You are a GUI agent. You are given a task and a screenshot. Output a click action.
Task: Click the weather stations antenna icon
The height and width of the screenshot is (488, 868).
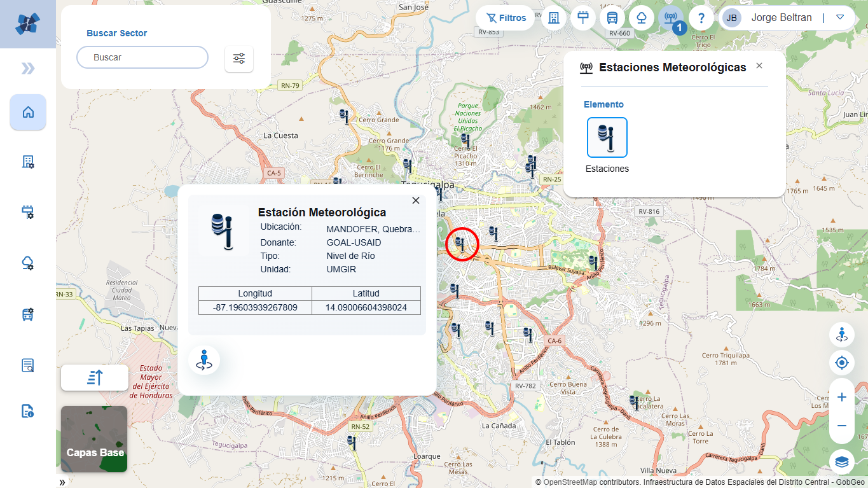[670, 18]
